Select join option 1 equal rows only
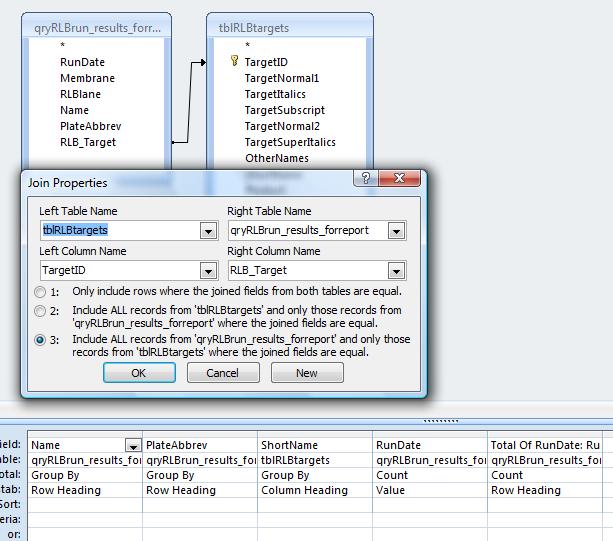This screenshot has width=613, height=541. [40, 292]
